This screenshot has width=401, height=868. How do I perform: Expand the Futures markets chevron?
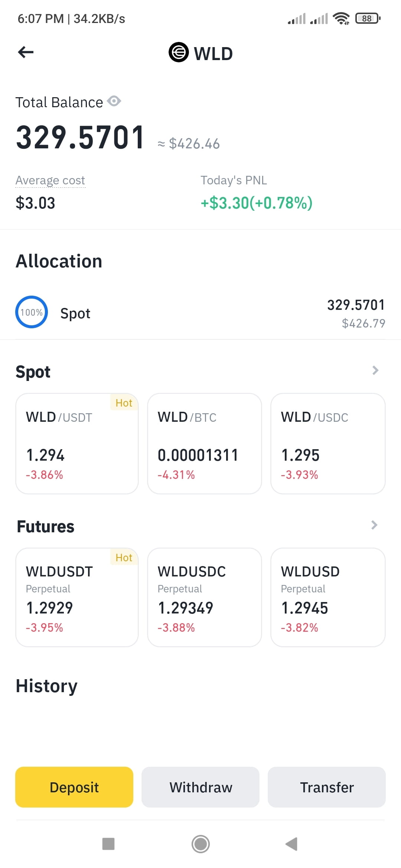coord(374,525)
